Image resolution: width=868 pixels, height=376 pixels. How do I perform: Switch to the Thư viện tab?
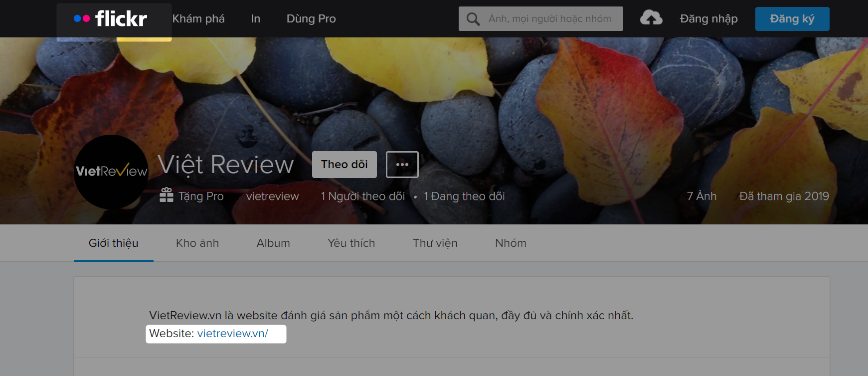coord(435,243)
